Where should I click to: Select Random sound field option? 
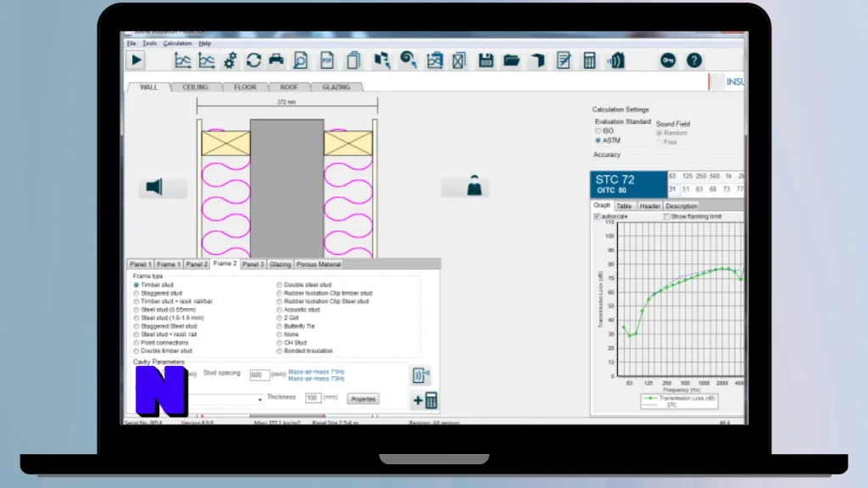click(x=659, y=133)
